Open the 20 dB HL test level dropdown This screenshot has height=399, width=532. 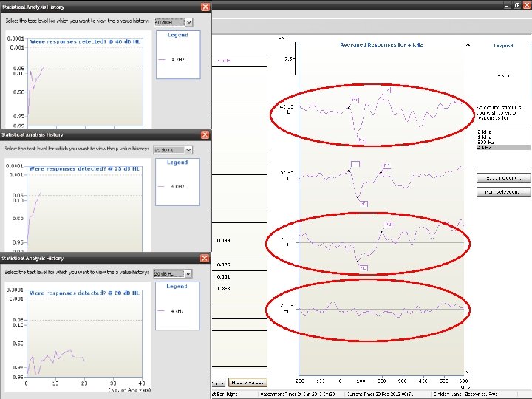(188, 273)
